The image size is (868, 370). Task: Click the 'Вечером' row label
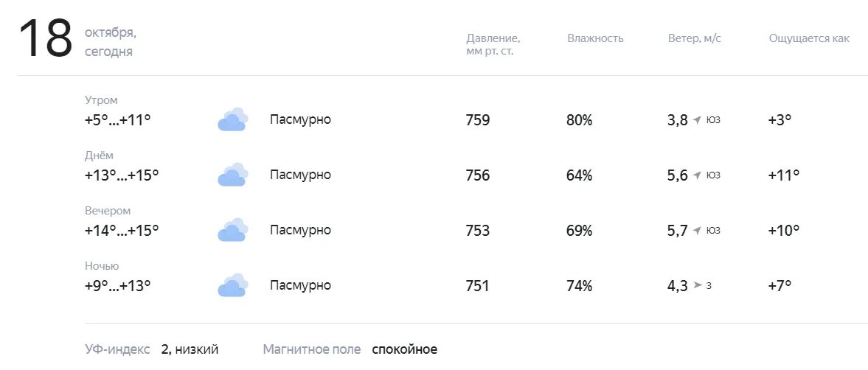point(108,211)
